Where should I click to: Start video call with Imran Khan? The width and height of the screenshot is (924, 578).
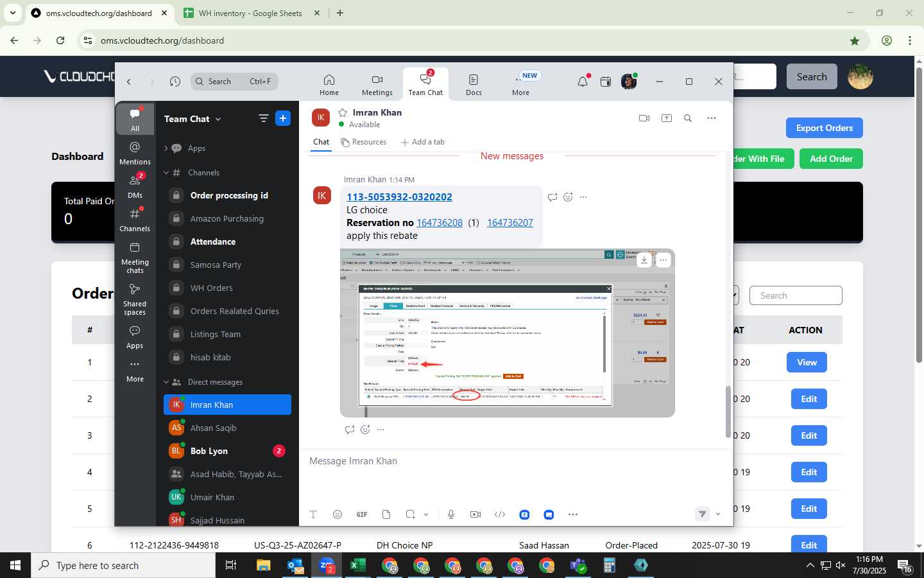(x=644, y=118)
